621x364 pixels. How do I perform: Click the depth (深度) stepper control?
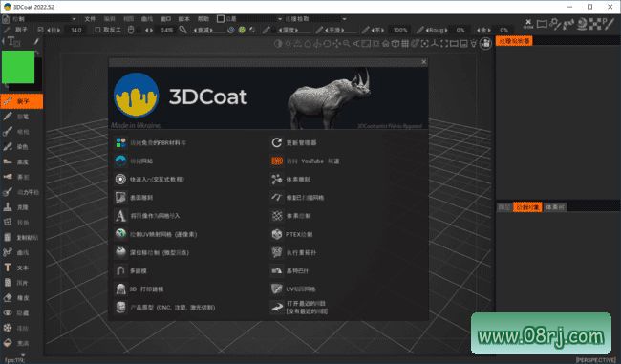point(288,30)
